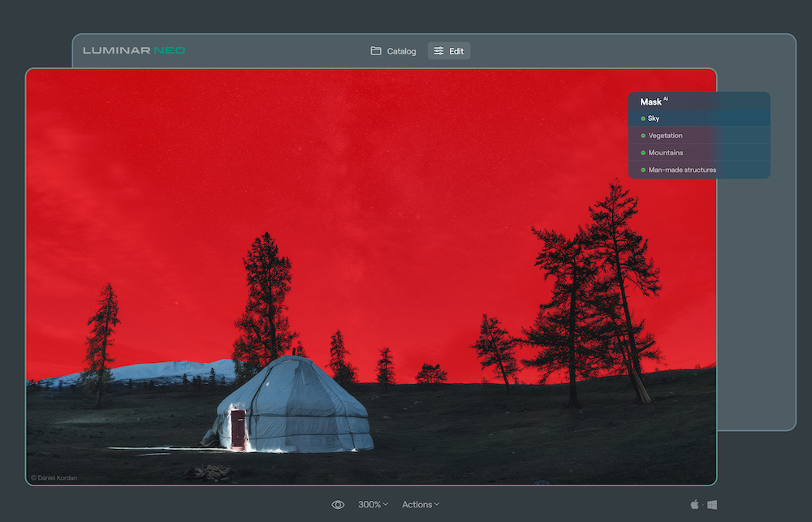Click the Luminar Neo logo
This screenshot has width=812, height=522.
[x=134, y=50]
